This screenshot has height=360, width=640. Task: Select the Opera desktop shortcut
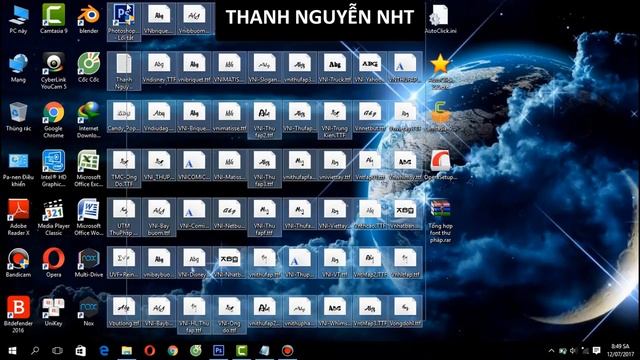[53, 263]
